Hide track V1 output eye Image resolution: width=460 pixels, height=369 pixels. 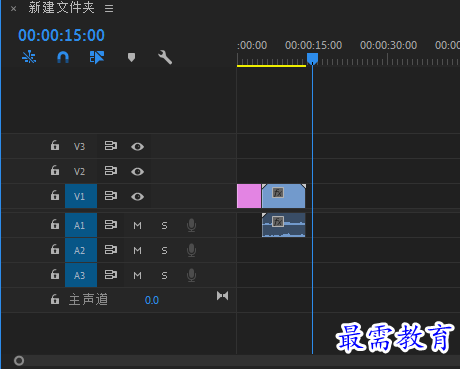coord(137,196)
